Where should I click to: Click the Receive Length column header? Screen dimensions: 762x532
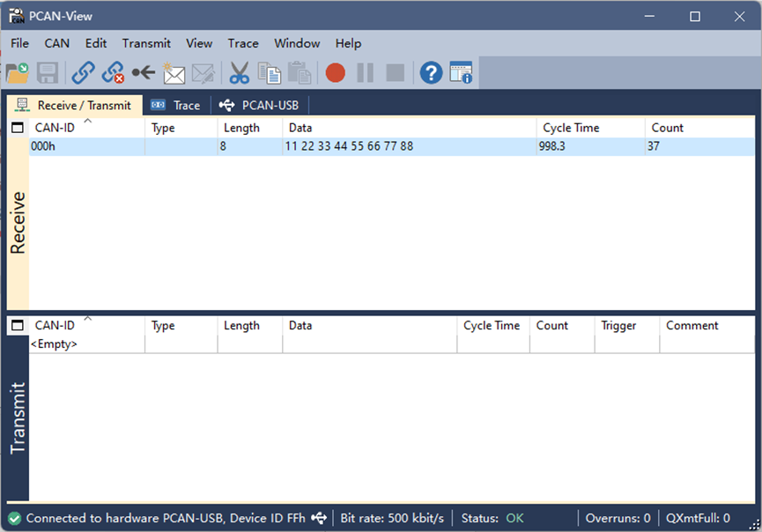[250, 128]
